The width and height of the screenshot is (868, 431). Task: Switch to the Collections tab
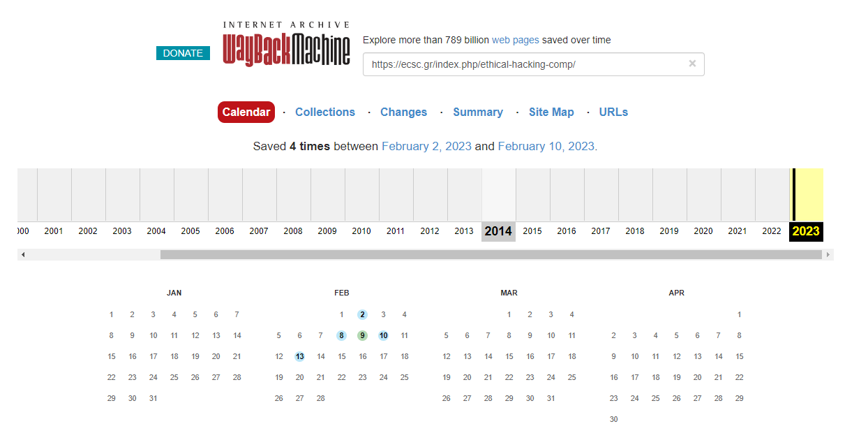[324, 112]
